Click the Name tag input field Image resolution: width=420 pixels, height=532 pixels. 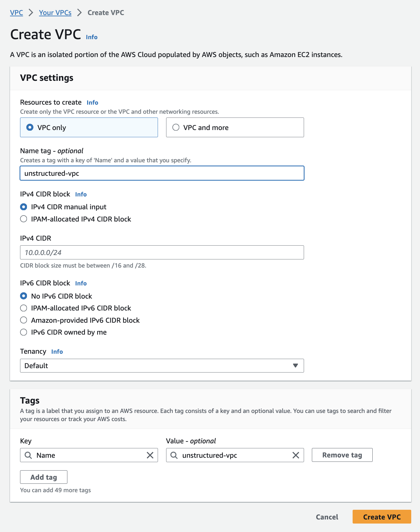click(x=162, y=173)
